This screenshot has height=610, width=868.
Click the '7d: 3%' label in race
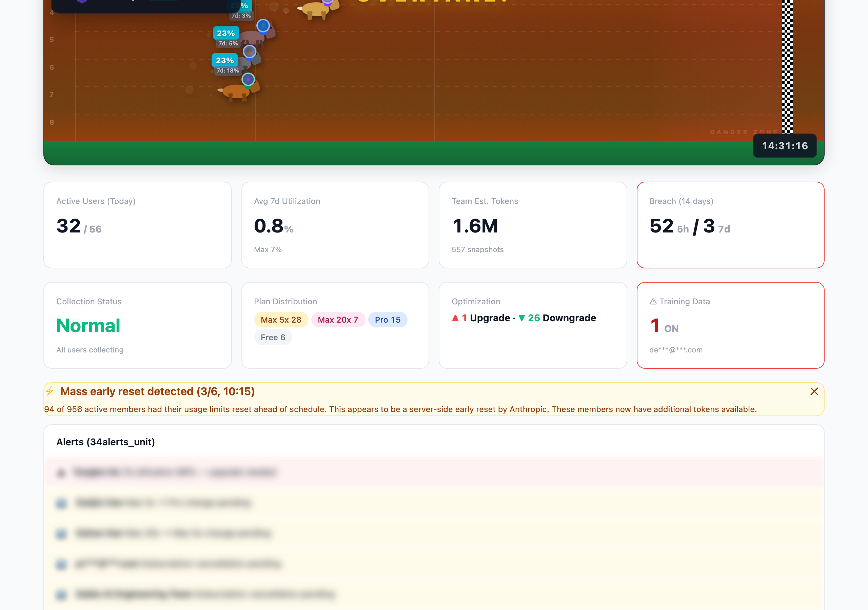[241, 16]
